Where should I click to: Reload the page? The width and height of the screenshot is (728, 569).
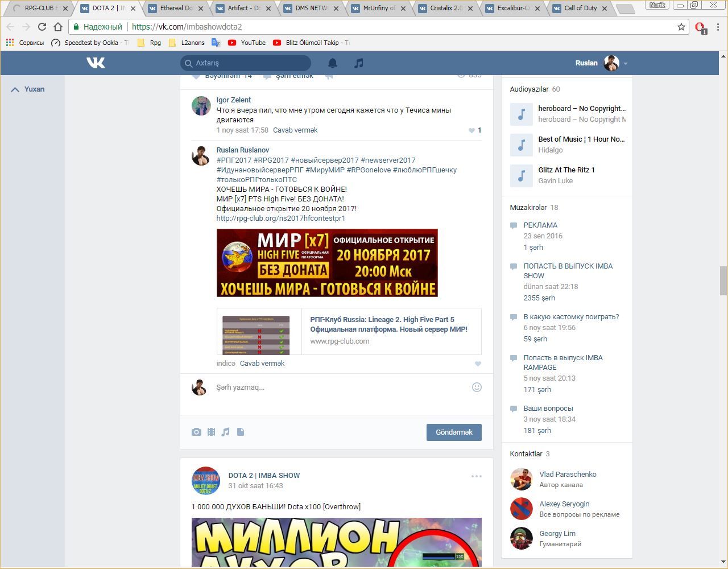click(x=42, y=27)
